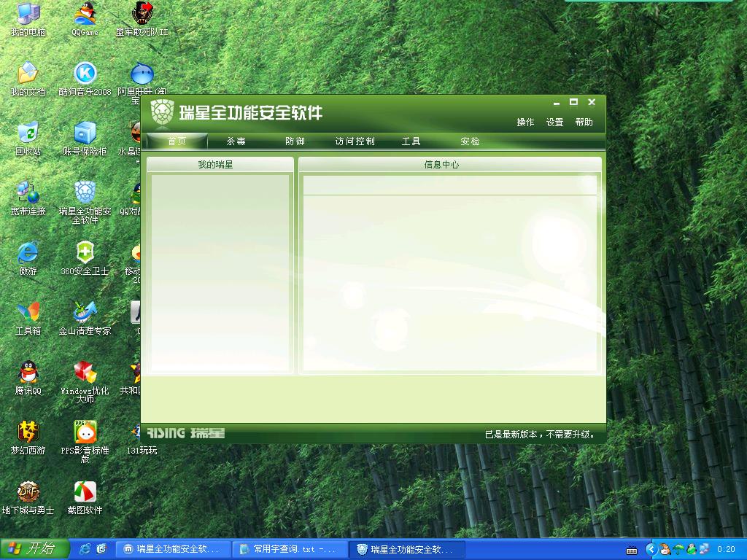Open the 帮助 menu
Screen dimensions: 747x560
pyautogui.click(x=584, y=122)
